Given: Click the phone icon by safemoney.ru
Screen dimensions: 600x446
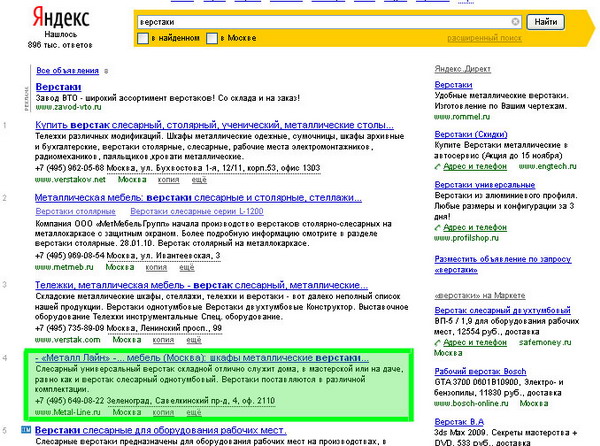Looking at the screenshot, I should coord(438,343).
